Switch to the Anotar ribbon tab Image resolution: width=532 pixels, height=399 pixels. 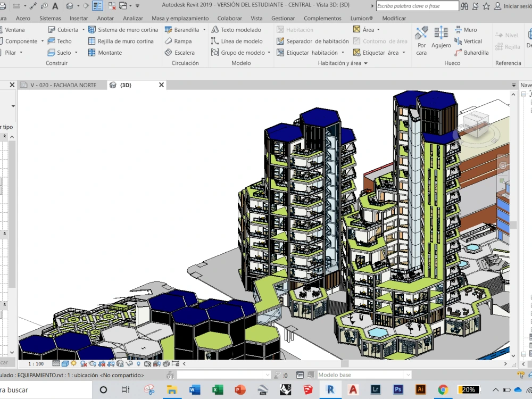(105, 18)
